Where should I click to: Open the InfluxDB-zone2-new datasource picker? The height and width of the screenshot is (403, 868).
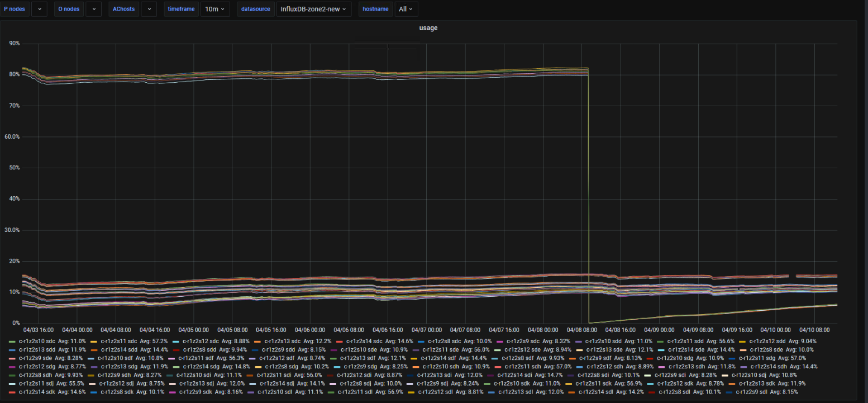313,9
